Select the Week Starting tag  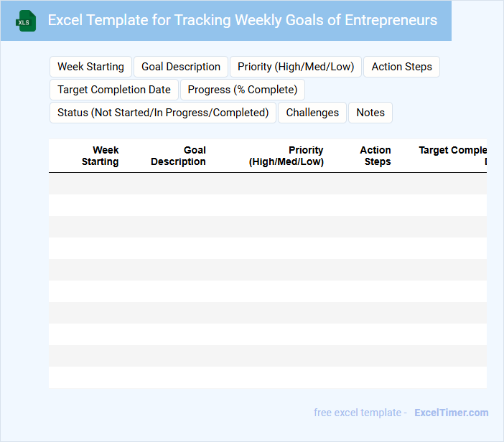pyautogui.click(x=90, y=67)
